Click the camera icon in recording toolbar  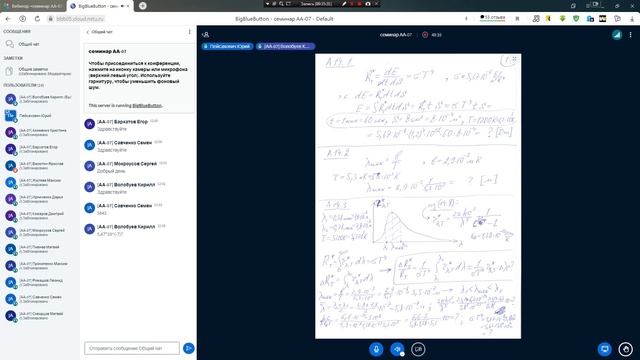pyautogui.click(x=368, y=4)
